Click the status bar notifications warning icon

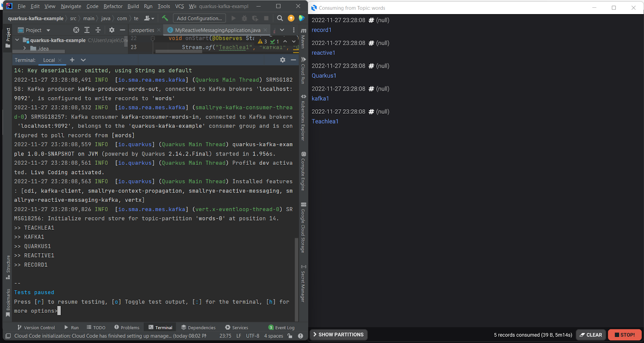(300, 336)
